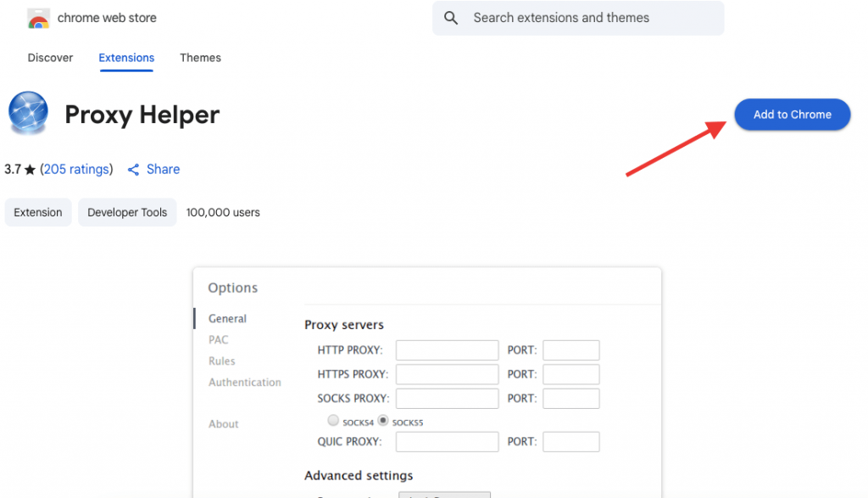Screen dimensions: 868x498
Task: Open the Extensions tab
Action: [126, 58]
